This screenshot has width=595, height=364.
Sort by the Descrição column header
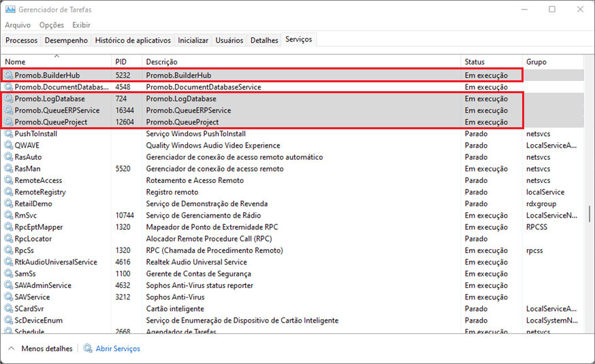pyautogui.click(x=302, y=61)
